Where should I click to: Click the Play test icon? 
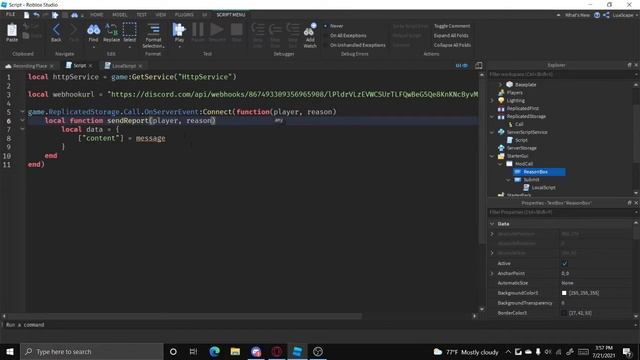179,29
